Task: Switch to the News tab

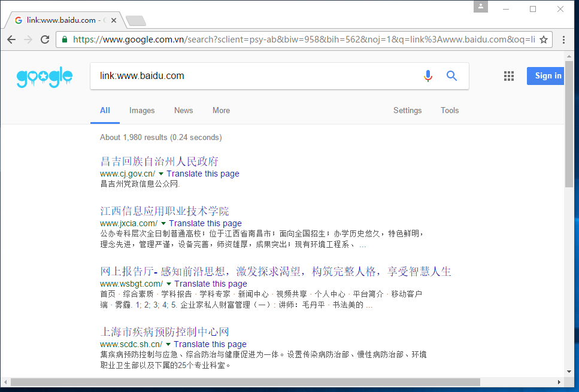Action: point(184,110)
